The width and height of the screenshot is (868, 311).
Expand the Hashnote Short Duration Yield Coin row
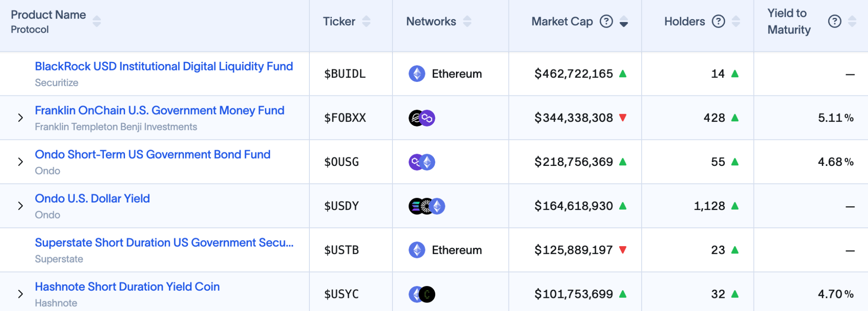20,294
